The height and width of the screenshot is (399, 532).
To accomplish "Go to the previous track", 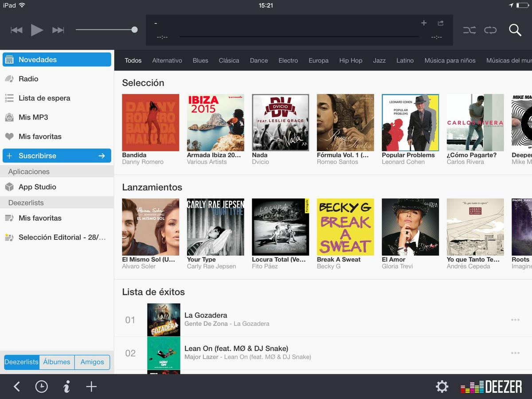I will (x=16, y=30).
